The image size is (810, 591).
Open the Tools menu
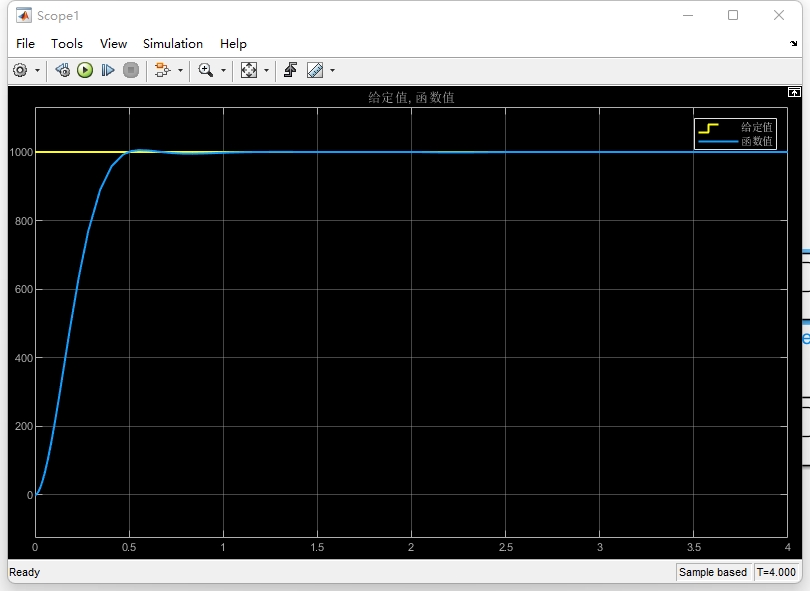click(67, 44)
